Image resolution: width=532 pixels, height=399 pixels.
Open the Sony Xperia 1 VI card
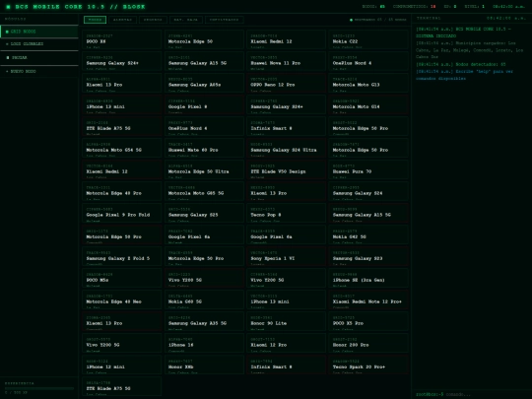pos(286,256)
